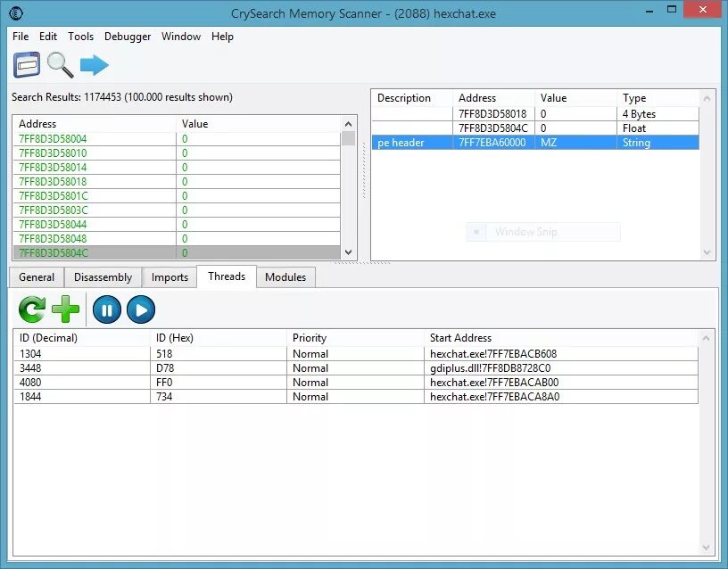
Task: Select thread 3448 row
Action: [356, 368]
